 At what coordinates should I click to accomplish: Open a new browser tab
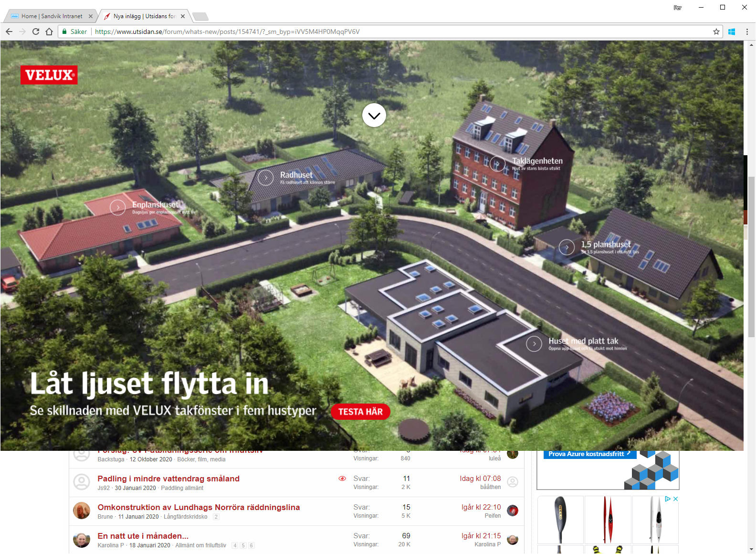click(x=200, y=17)
